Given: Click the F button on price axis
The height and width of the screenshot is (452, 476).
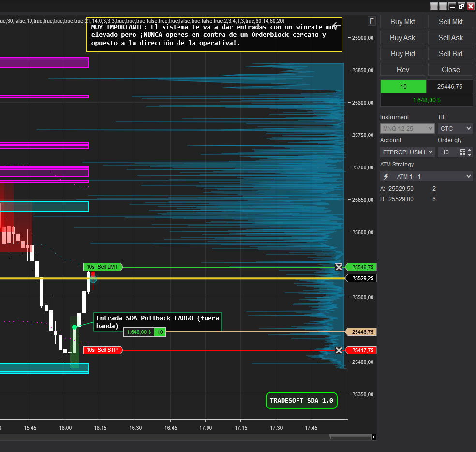Looking at the screenshot, I should click(372, 21).
